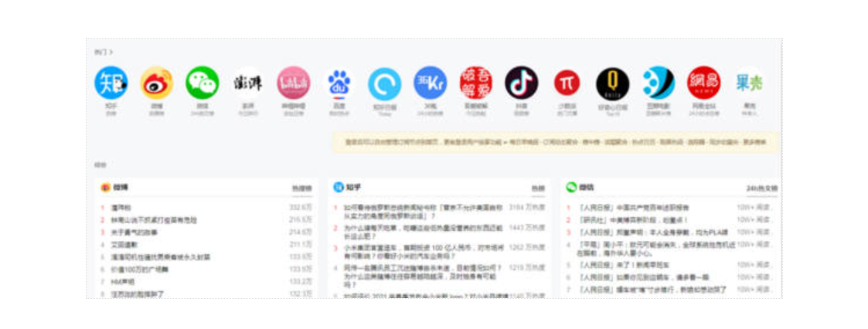Click the Weibo panel title text
This screenshot has width=868, height=329.
[121, 188]
